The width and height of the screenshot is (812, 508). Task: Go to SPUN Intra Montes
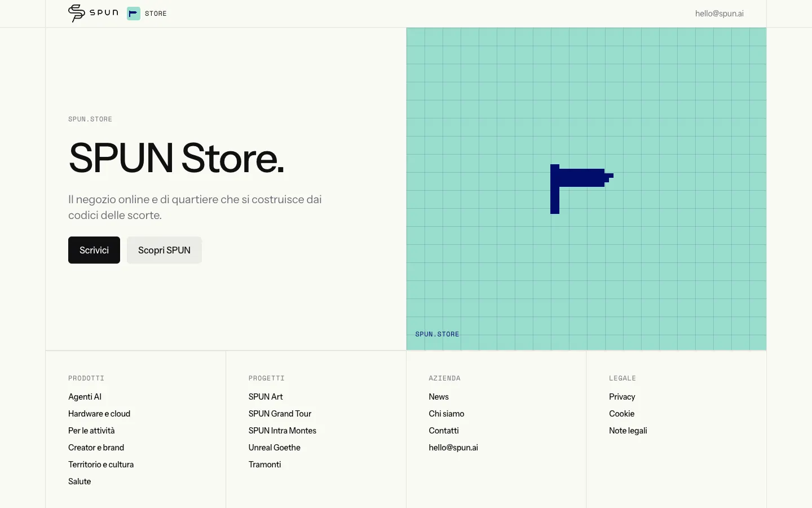tap(283, 431)
